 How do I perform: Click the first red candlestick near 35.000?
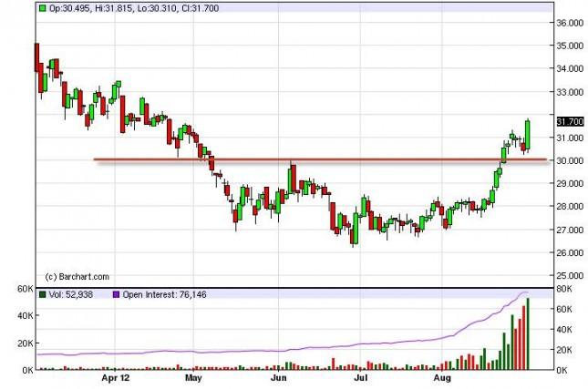pos(36,57)
